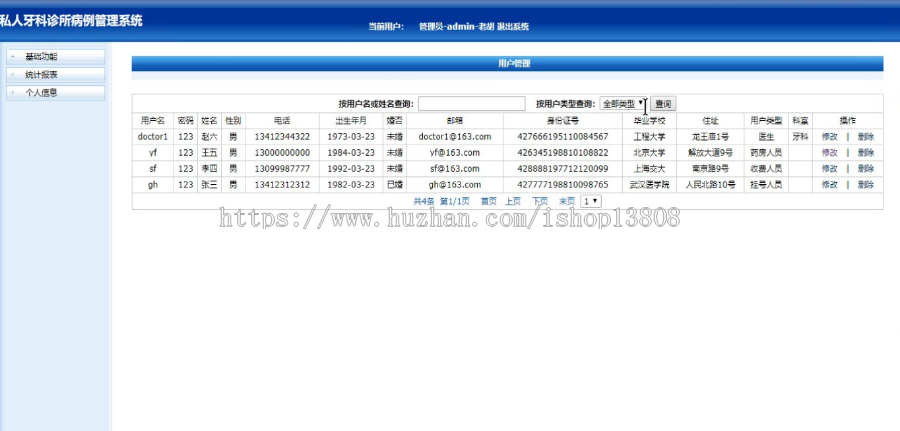Click address cell 人民北路10号
The width and height of the screenshot is (900, 431).
(x=710, y=185)
